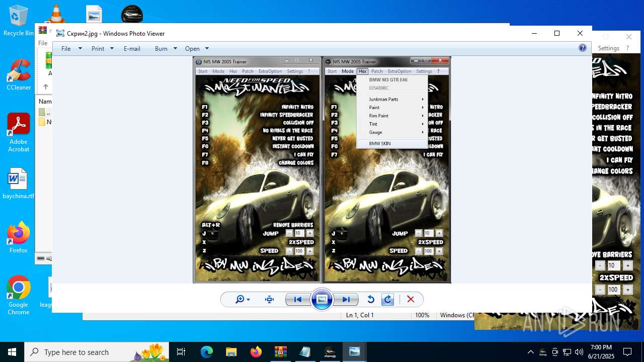This screenshot has width=644, height=362.
Task: Open the Adobe Acrobat desktop shortcut
Action: click(x=19, y=133)
